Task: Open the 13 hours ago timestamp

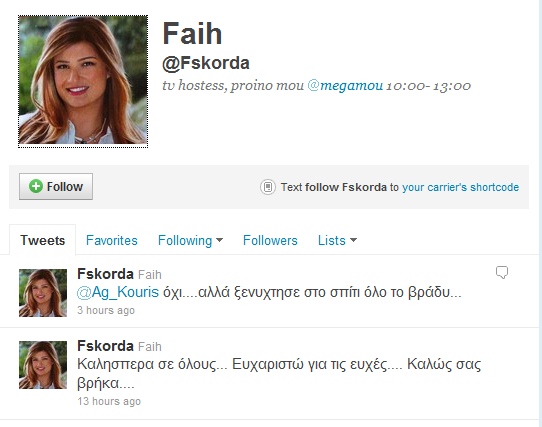Action: click(109, 401)
